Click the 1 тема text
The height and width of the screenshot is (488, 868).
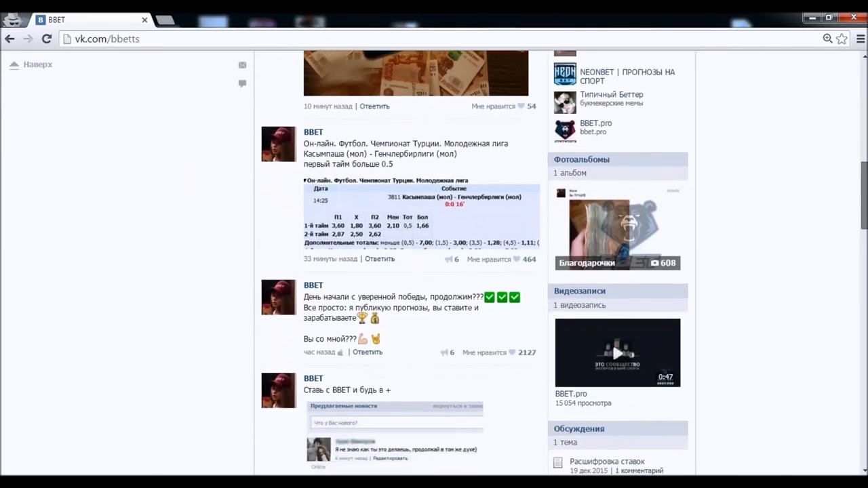pyautogui.click(x=566, y=443)
